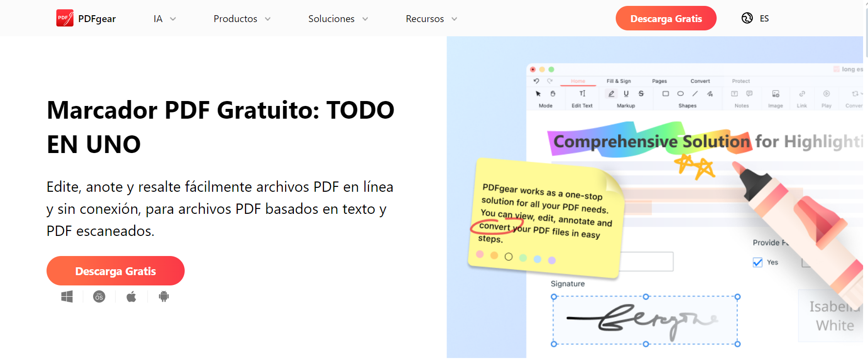Switch to the Protect tab
Viewport: 868px width, 359px height.
coord(741,81)
